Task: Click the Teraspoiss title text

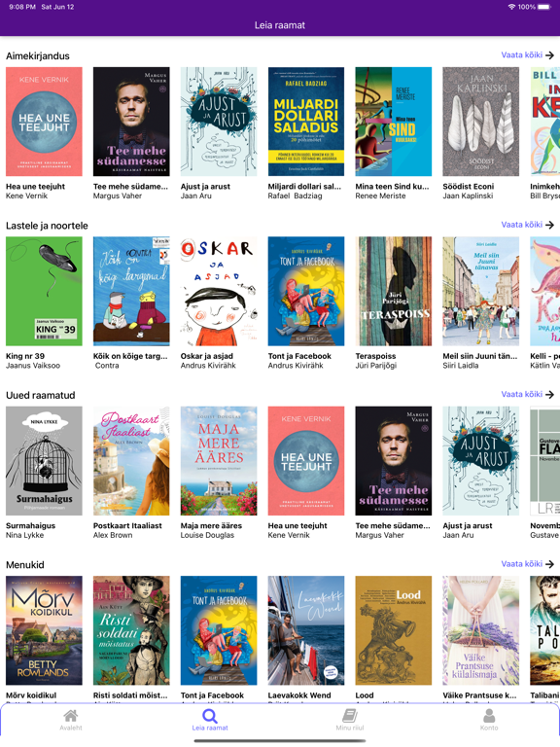Action: pos(375,356)
